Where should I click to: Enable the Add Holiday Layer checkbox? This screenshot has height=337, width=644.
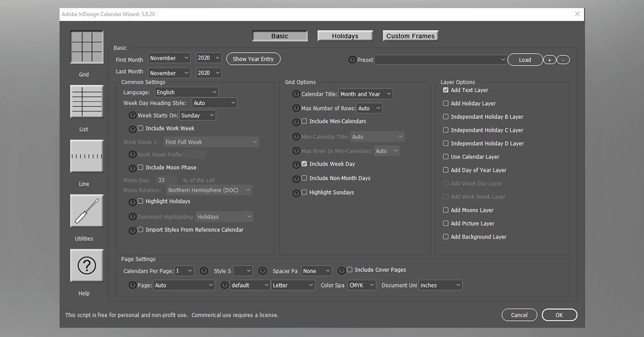[445, 104]
